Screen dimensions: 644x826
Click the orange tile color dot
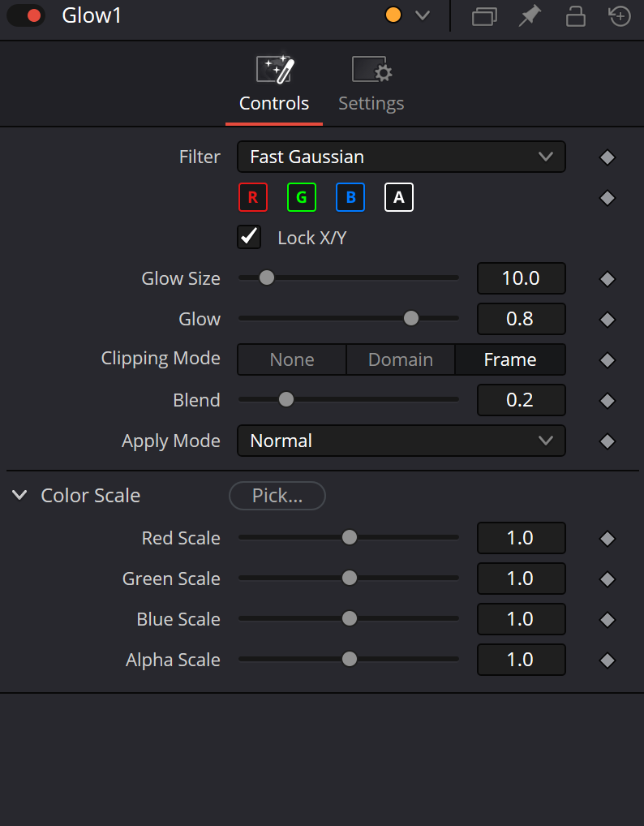click(x=393, y=15)
